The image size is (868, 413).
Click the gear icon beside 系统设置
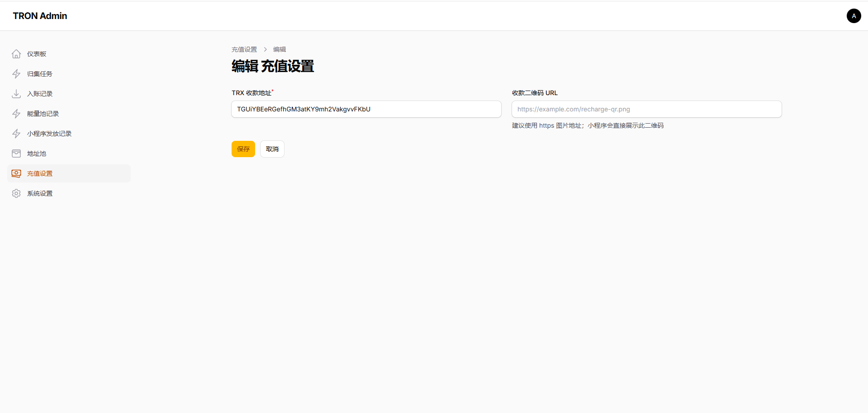(x=16, y=193)
